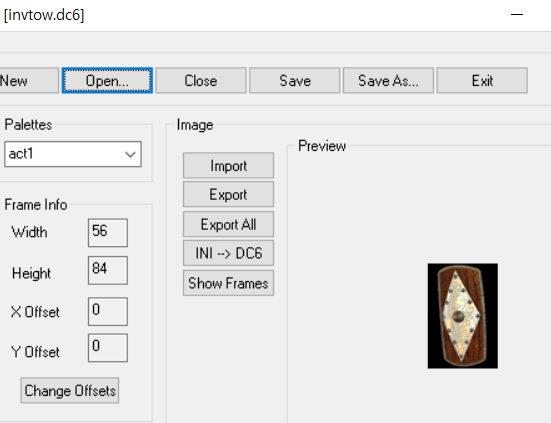Show Frames of the DC6

pyautogui.click(x=228, y=283)
